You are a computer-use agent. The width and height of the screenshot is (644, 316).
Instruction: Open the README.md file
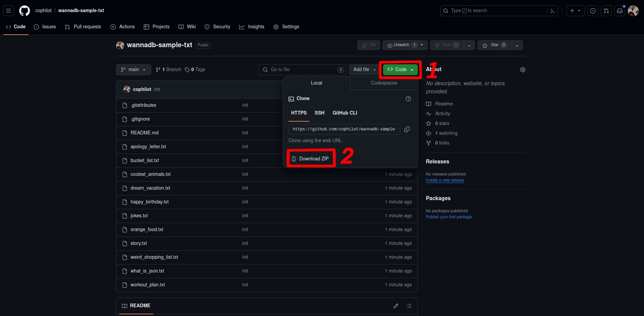tap(144, 133)
